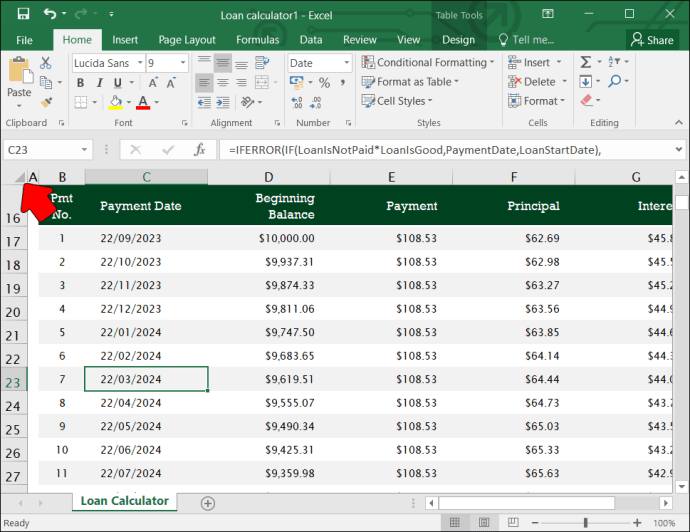Image resolution: width=690 pixels, height=532 pixels.
Task: Click the Increase Decimal icon
Action: [297, 102]
